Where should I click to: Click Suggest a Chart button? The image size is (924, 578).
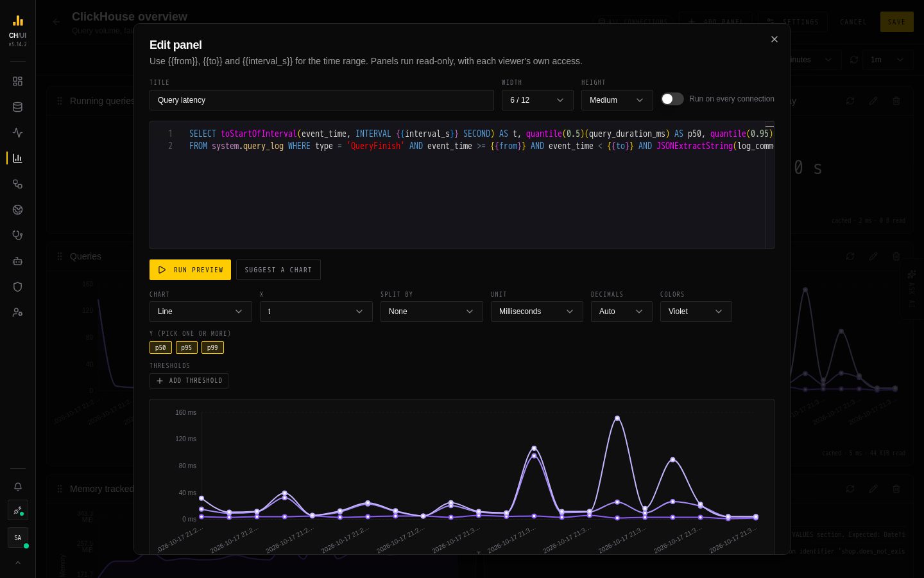(x=278, y=270)
